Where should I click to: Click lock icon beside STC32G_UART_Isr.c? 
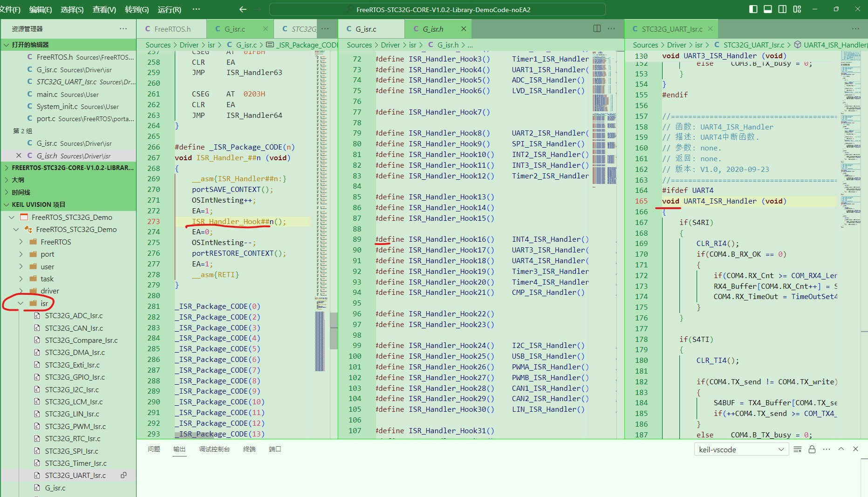click(x=123, y=476)
